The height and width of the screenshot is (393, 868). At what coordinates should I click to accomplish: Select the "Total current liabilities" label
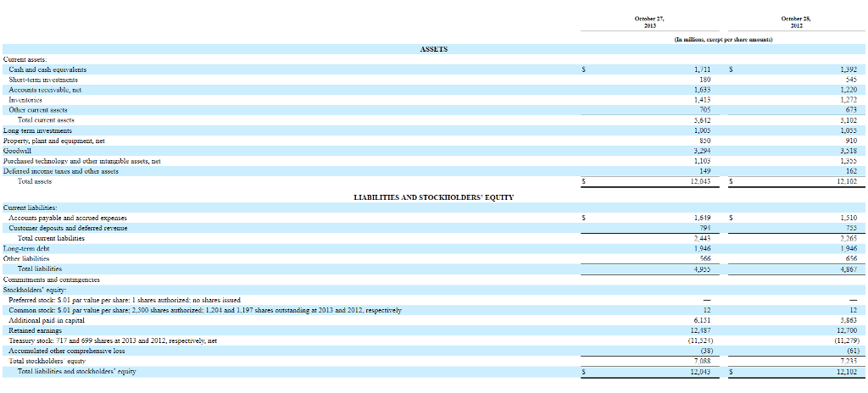click(51, 238)
